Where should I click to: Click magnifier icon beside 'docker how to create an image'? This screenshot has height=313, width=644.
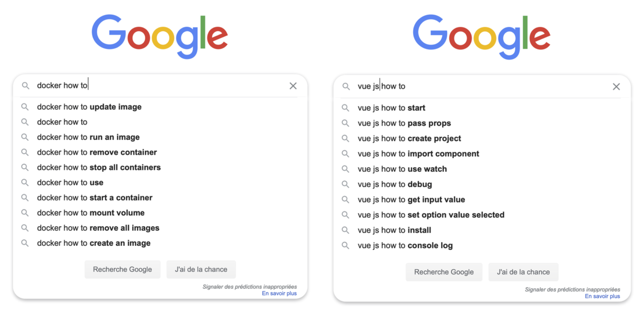(x=25, y=243)
